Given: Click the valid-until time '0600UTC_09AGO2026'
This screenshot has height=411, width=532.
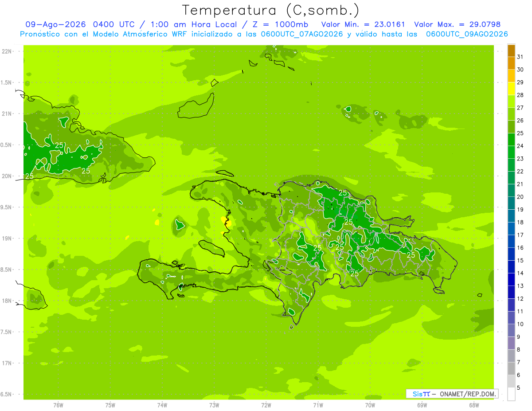Looking at the screenshot, I should (467, 34).
